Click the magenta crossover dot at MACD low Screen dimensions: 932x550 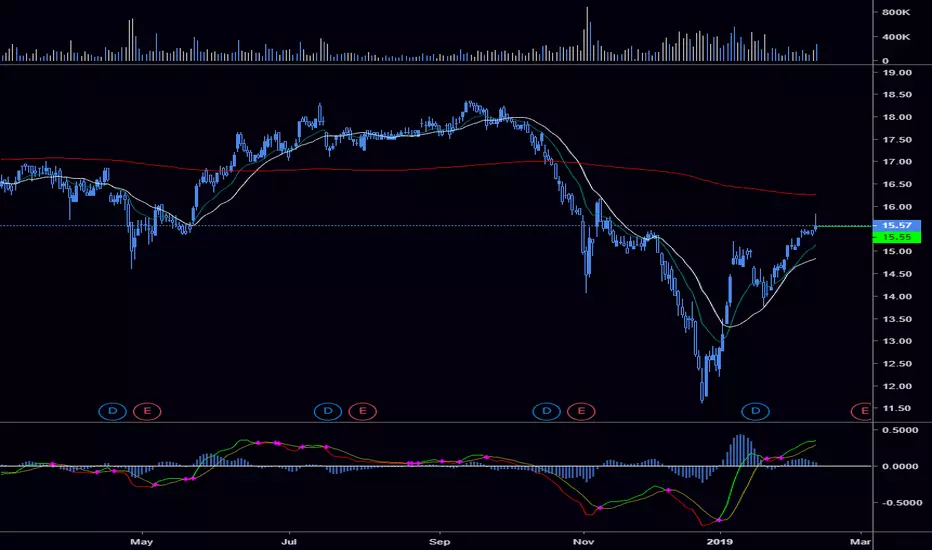(x=719, y=520)
